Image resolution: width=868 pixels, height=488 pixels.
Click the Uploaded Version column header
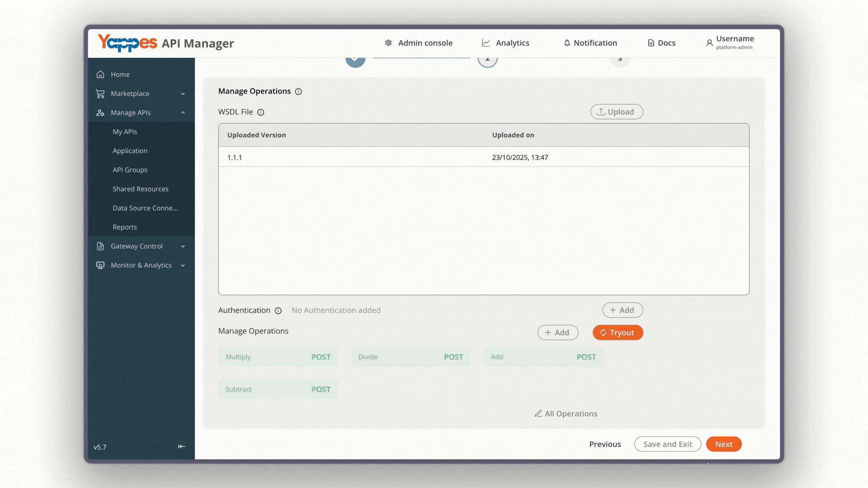coord(257,135)
